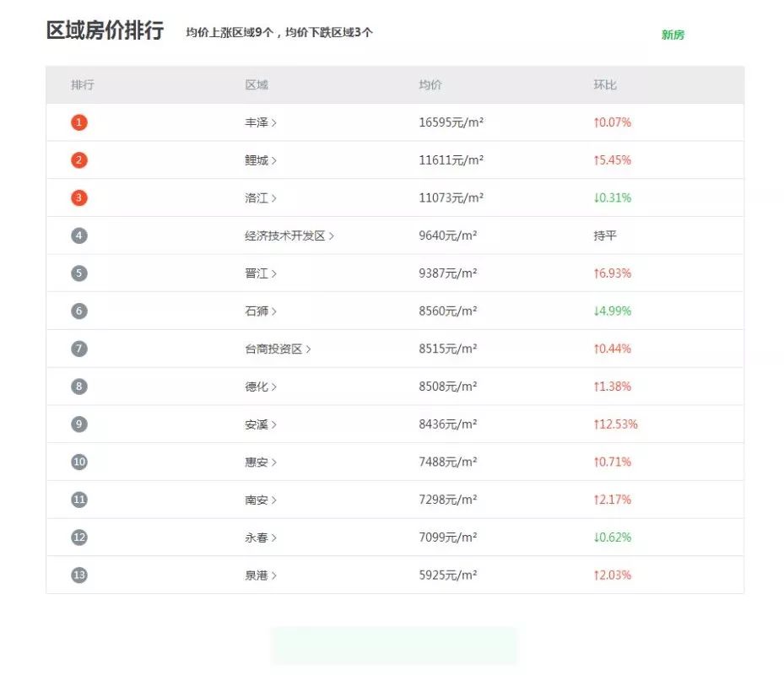Select the 石狮 district entry
784x681 pixels.
pyautogui.click(x=257, y=311)
